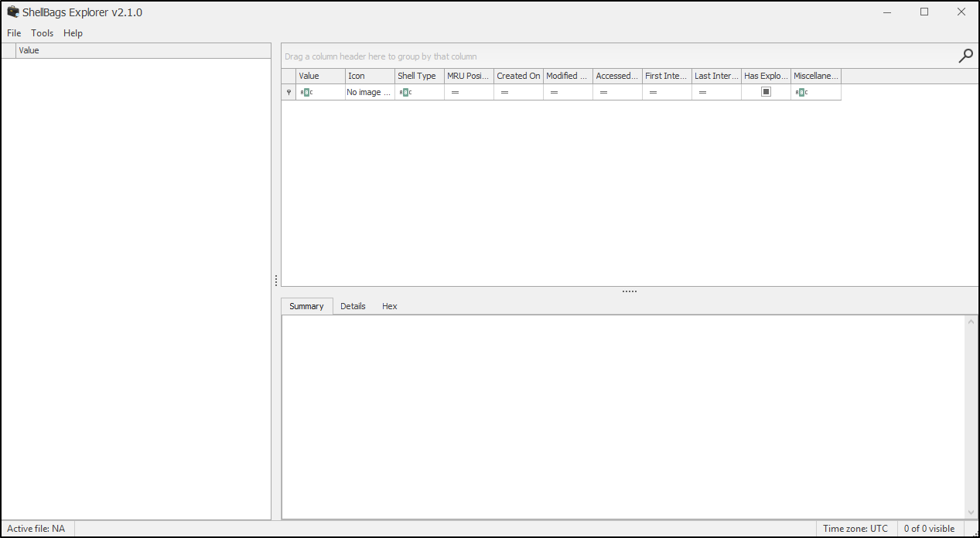The width and height of the screenshot is (980, 538).
Task: Open the Modified filter equals icon
Action: (554, 92)
